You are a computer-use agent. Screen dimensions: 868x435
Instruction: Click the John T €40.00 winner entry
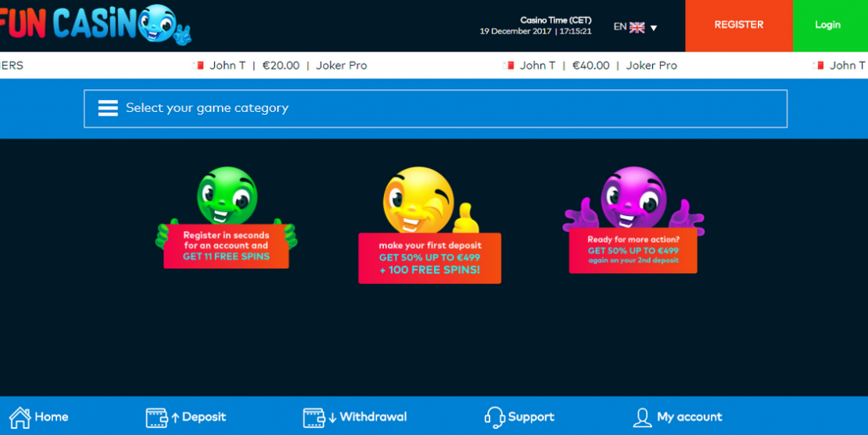590,66
